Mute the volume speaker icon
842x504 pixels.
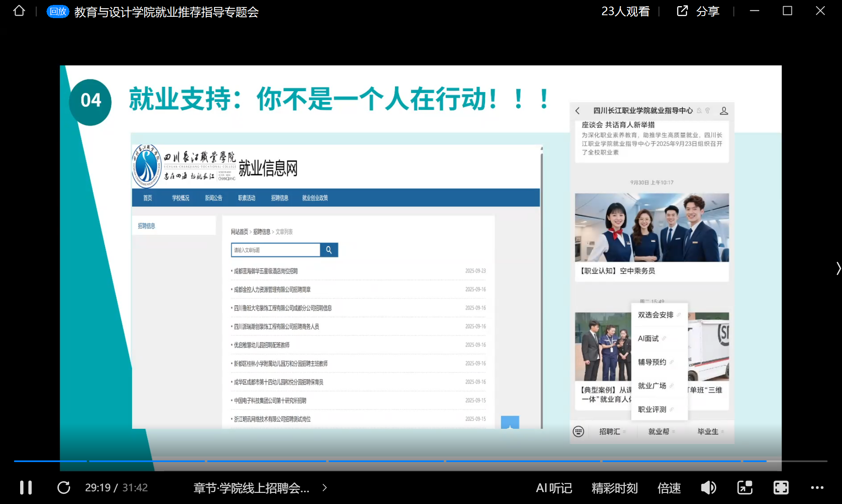[708, 488]
